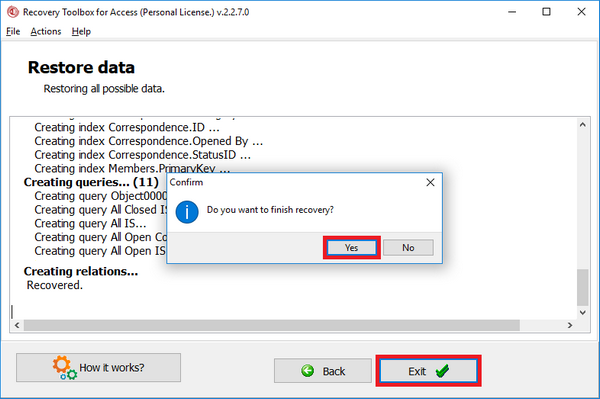
Task: Click the green checkmark icon on Exit
Action: (442, 370)
